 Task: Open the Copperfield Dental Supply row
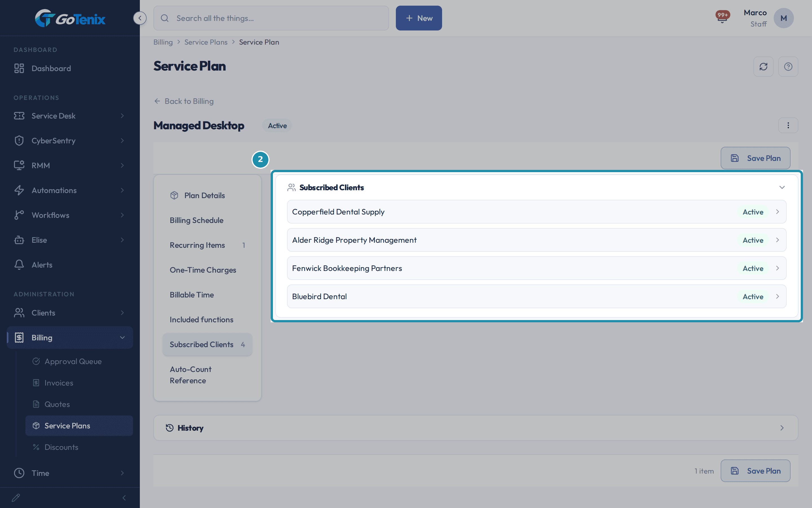[537, 212]
